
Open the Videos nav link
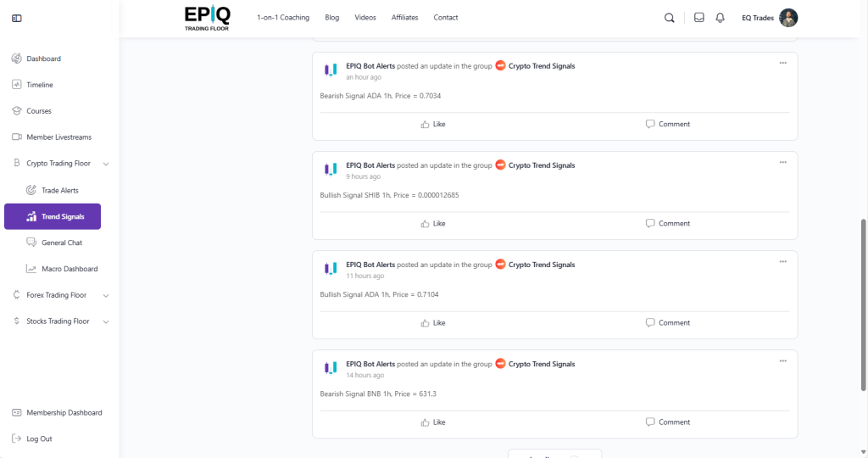[x=365, y=18]
